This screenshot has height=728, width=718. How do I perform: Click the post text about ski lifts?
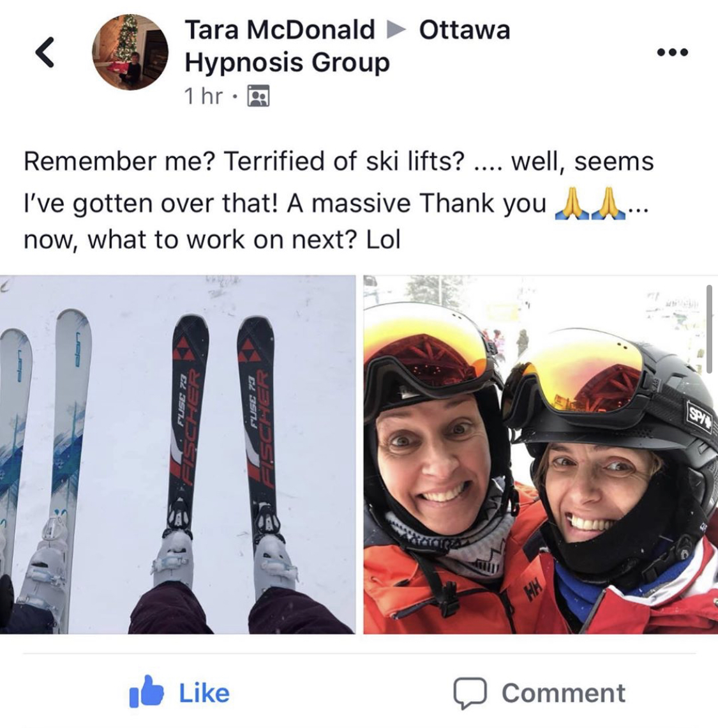point(339,201)
